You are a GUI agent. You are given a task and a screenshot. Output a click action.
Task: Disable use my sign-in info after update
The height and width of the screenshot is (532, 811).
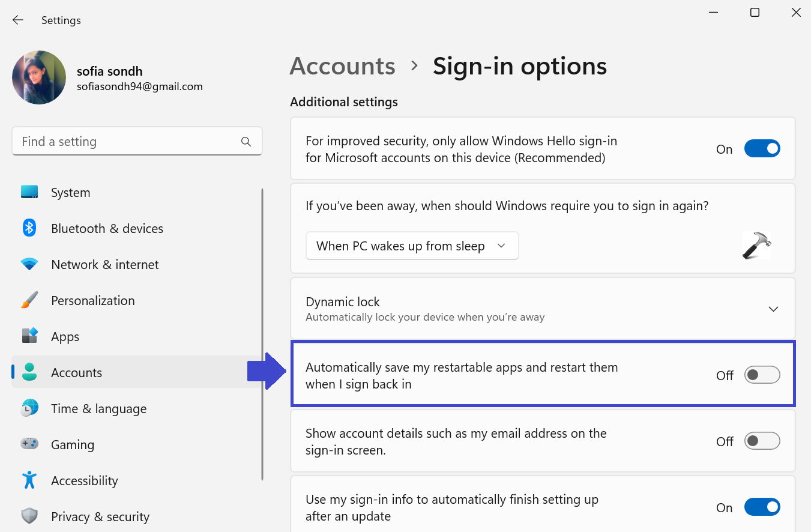point(762,507)
